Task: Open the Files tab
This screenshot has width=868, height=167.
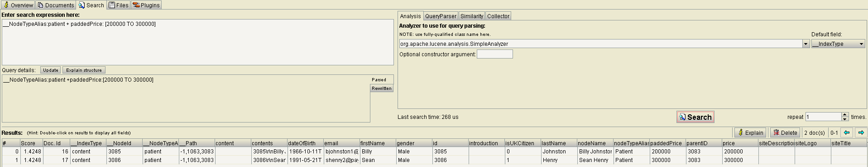Action: pos(118,5)
